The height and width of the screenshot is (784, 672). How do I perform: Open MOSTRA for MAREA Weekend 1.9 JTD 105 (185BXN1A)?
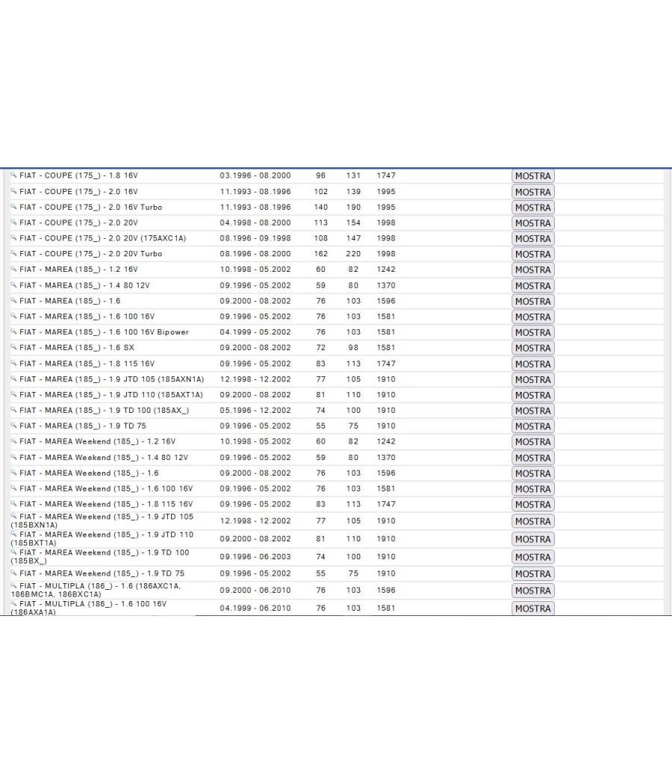click(533, 521)
